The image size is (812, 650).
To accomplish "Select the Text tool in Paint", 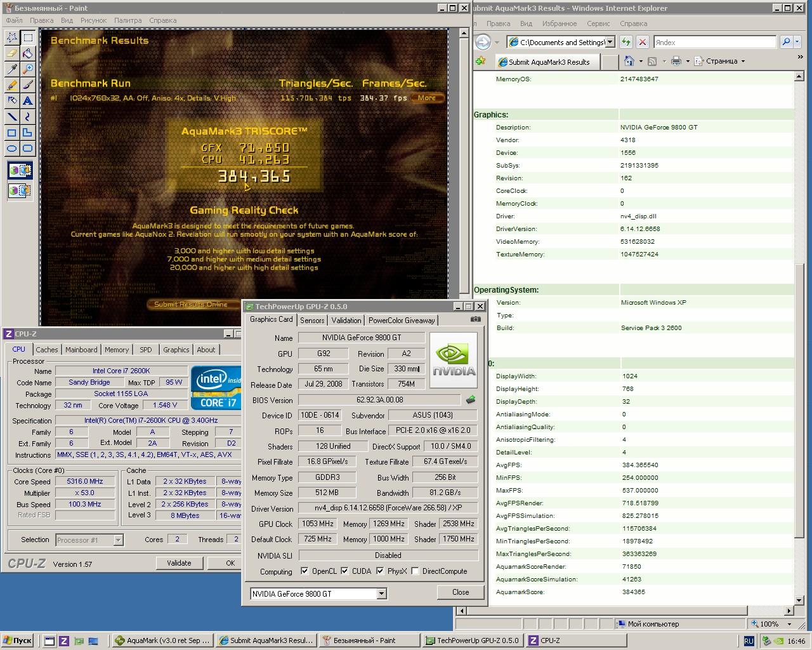I will pyautogui.click(x=27, y=101).
